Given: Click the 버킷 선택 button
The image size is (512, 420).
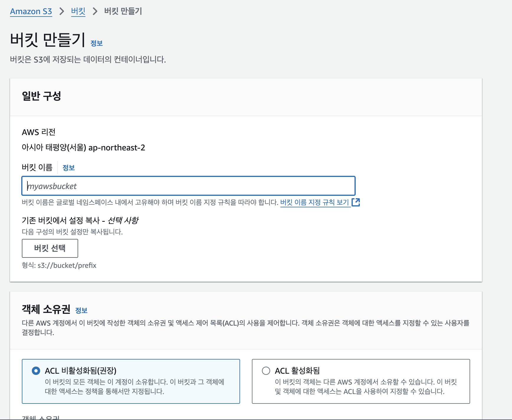Looking at the screenshot, I should [x=50, y=248].
